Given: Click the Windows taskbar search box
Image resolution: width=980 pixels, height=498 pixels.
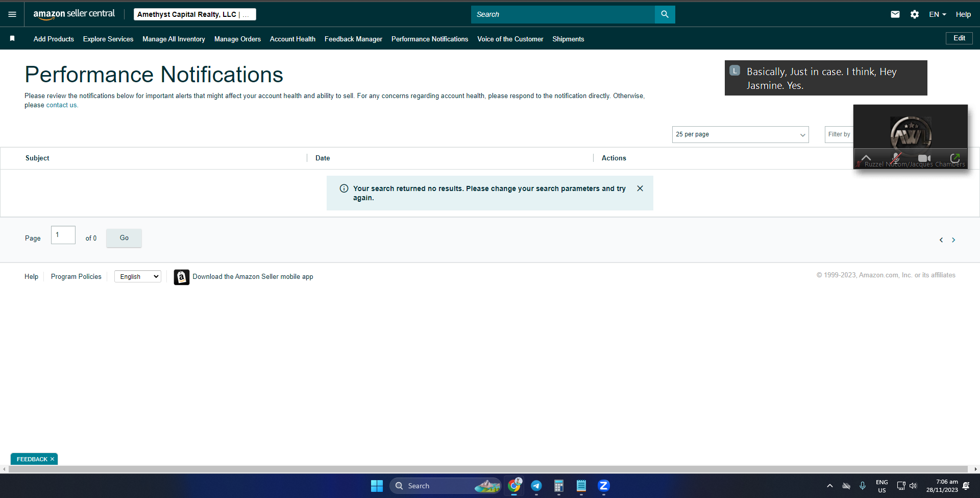Looking at the screenshot, I should (446, 486).
